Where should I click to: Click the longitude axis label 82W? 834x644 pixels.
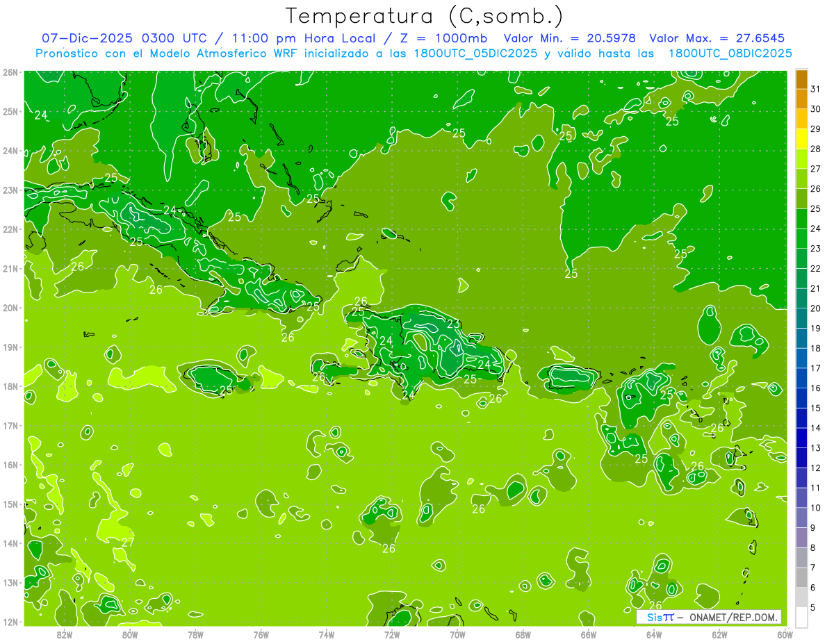click(x=65, y=634)
